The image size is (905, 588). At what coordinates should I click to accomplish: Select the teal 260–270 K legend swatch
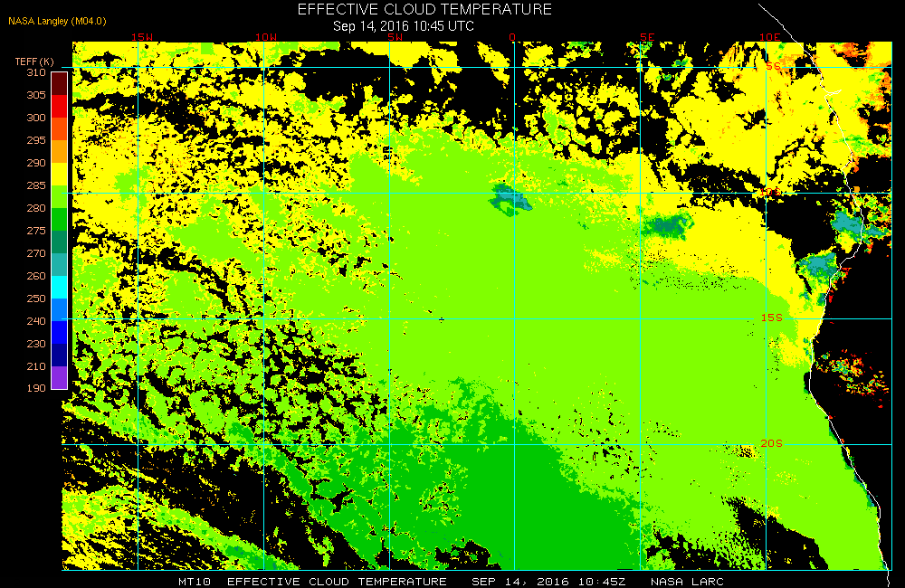pyautogui.click(x=59, y=264)
